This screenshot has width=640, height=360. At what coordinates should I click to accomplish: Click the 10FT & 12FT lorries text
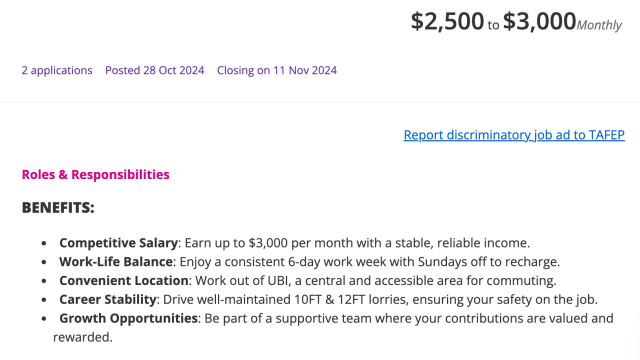351,300
